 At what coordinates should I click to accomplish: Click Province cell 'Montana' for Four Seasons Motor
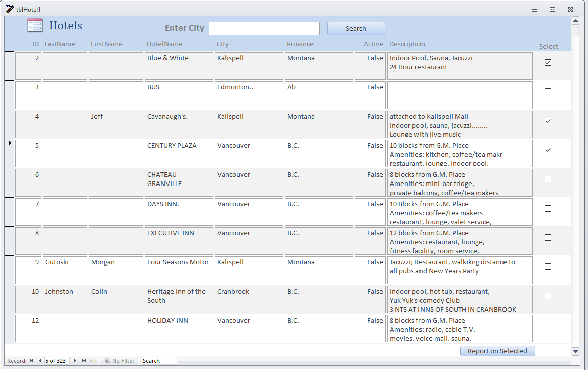pos(319,270)
